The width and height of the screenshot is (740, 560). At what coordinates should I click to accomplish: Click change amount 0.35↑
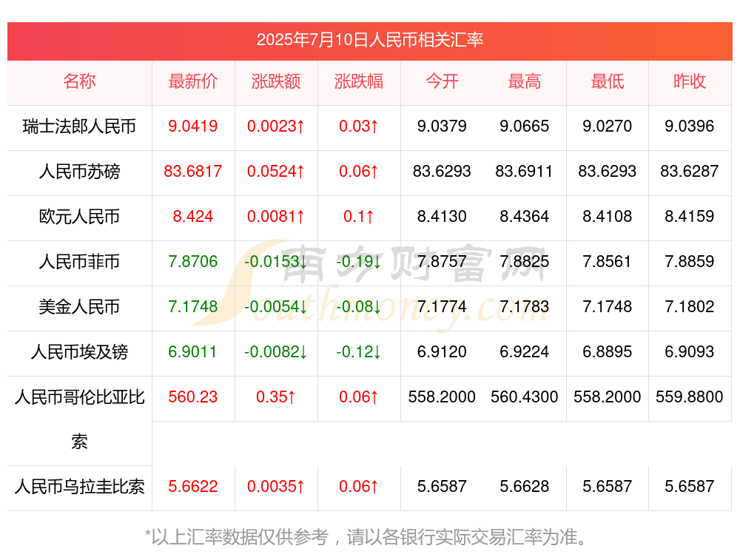coord(276,397)
